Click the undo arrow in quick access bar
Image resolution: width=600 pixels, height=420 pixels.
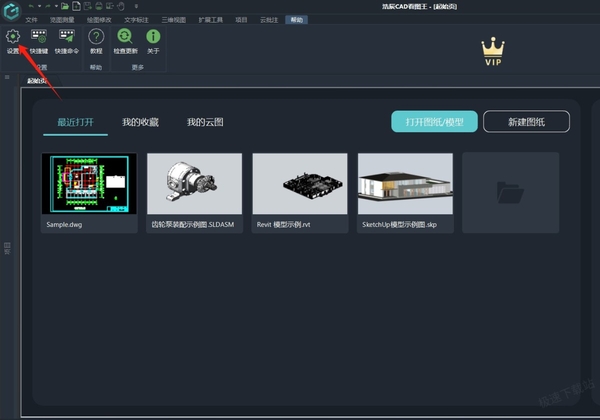[x=31, y=6]
